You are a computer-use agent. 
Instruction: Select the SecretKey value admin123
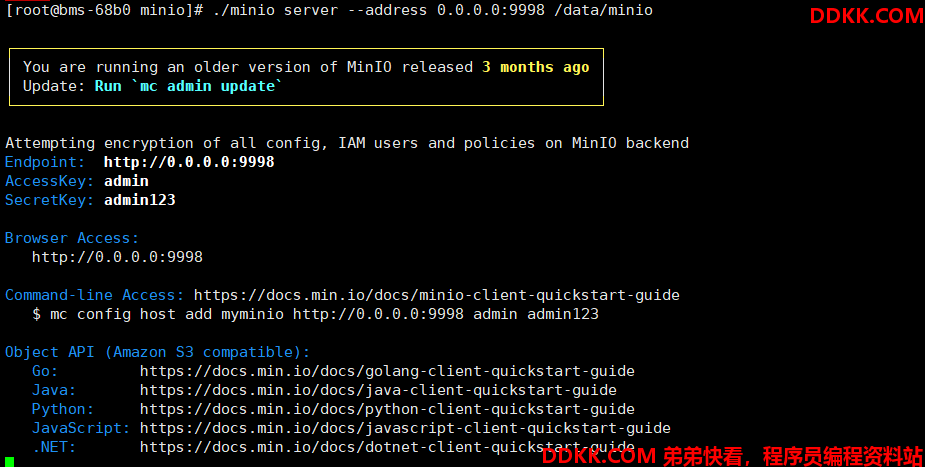(140, 200)
